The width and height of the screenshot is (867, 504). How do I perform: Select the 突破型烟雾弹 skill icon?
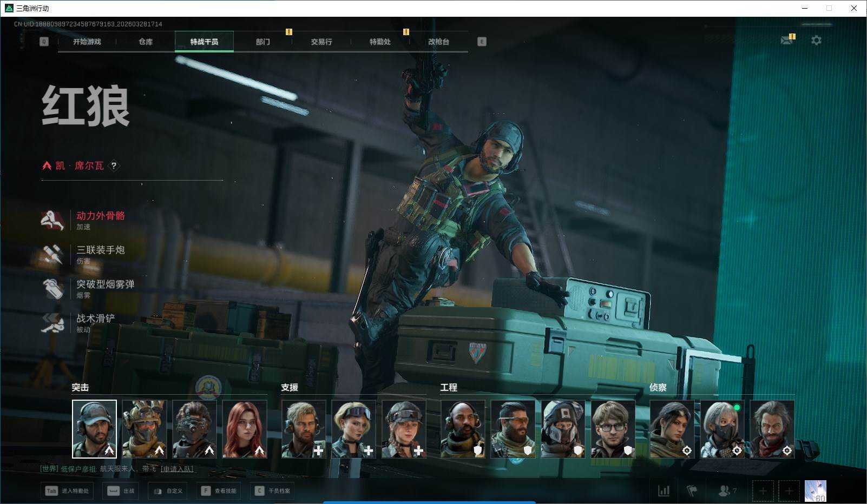53,289
